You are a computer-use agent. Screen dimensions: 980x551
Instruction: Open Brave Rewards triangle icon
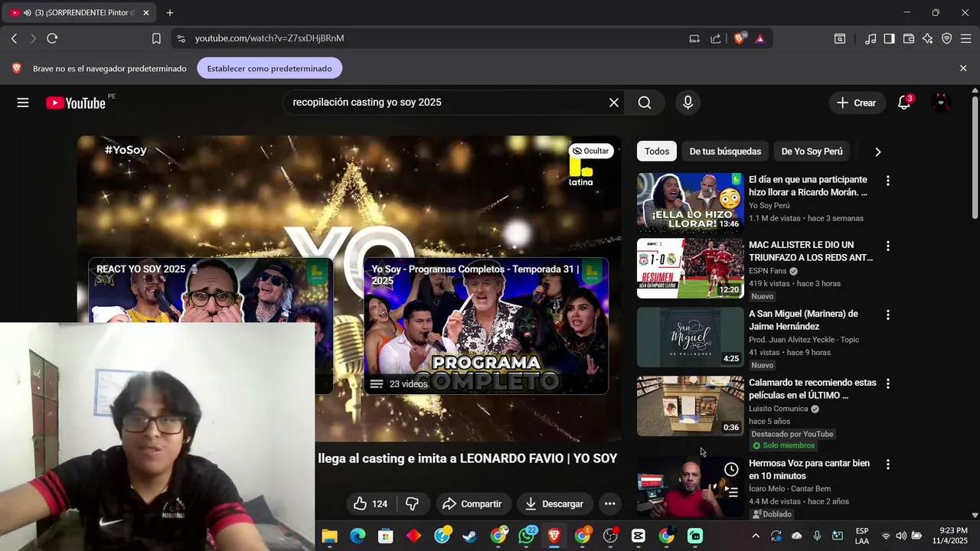coord(760,38)
